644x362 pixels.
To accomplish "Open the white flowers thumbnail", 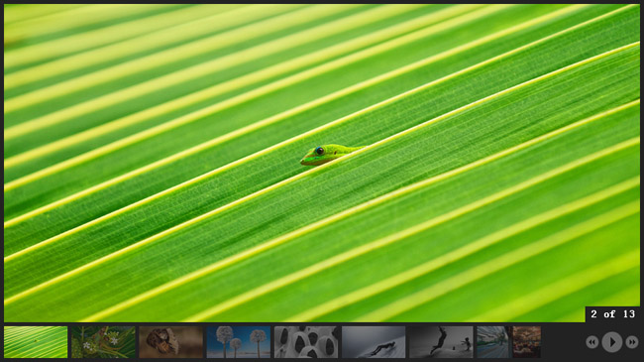I will tap(103, 342).
